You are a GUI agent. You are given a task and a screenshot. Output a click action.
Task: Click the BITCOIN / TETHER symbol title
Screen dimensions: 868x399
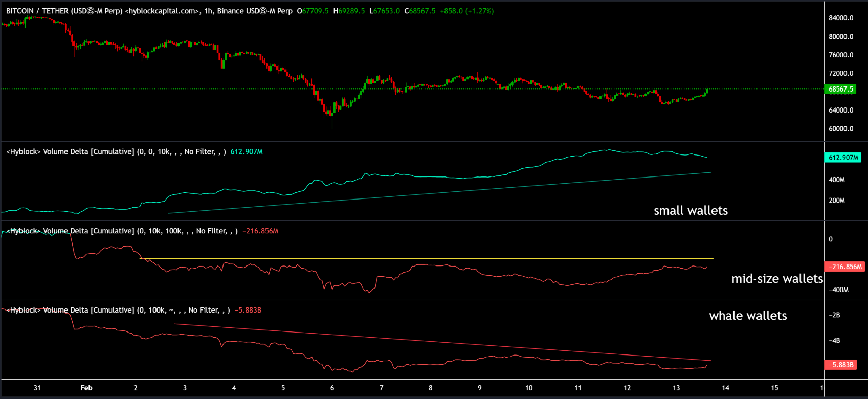(x=64, y=11)
